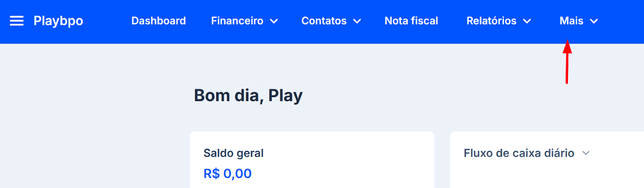The width and height of the screenshot is (644, 188).
Task: Click the Playbpo logo text
Action: pos(58,21)
